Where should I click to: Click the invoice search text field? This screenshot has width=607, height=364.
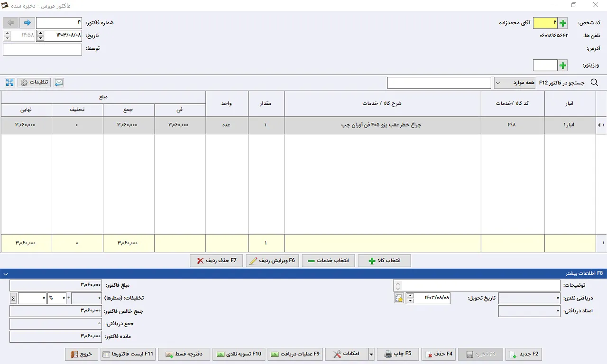pyautogui.click(x=439, y=83)
